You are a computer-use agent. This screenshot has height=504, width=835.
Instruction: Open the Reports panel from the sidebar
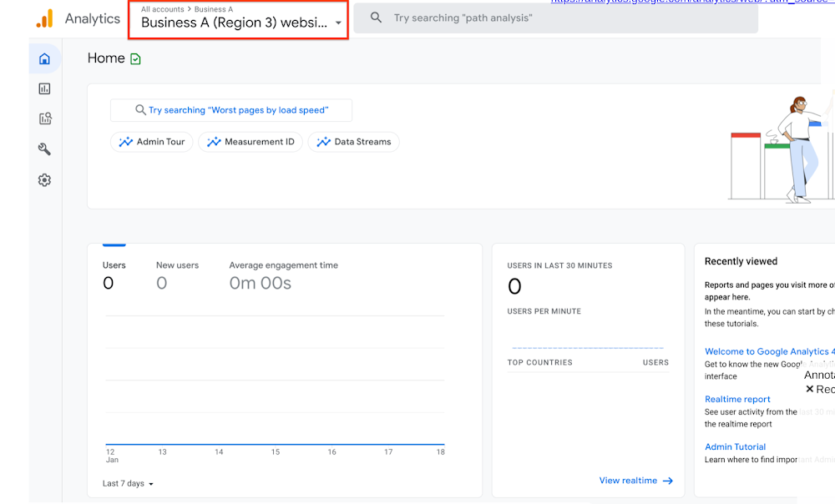pos(44,88)
